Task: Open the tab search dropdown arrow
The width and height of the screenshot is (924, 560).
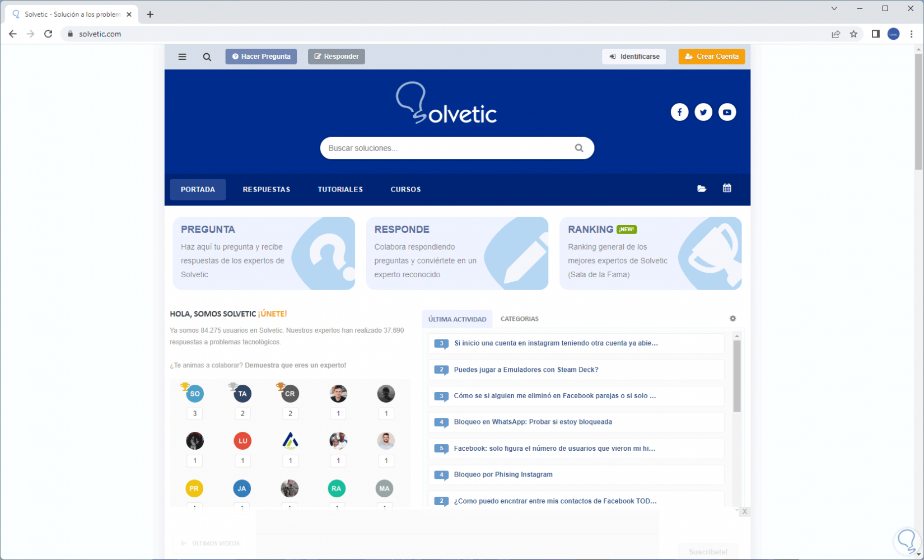Action: 834,8
